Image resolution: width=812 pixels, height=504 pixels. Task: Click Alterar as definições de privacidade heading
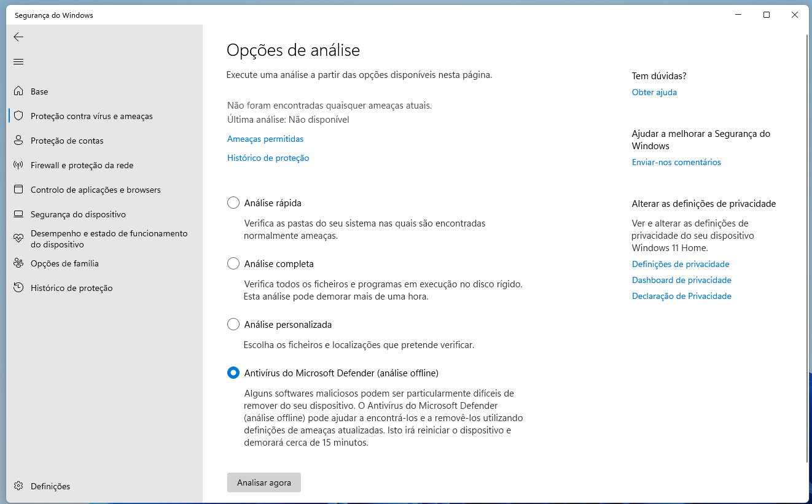(x=704, y=204)
